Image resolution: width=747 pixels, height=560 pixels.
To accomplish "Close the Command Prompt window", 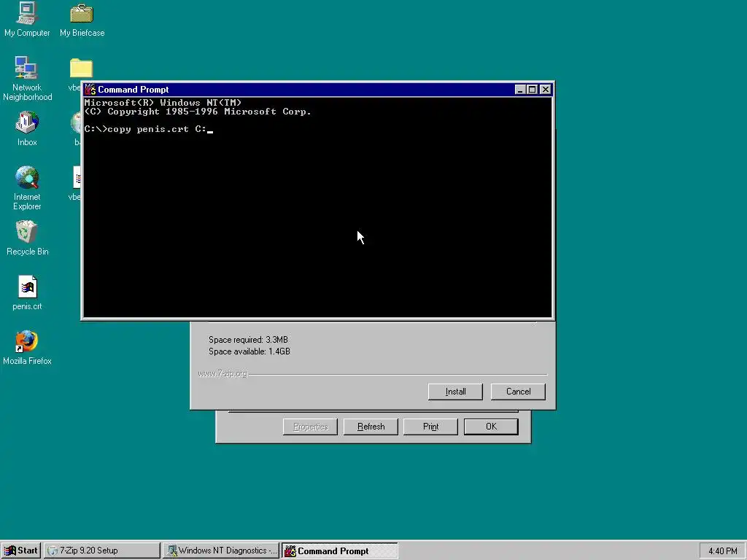I will 546,90.
